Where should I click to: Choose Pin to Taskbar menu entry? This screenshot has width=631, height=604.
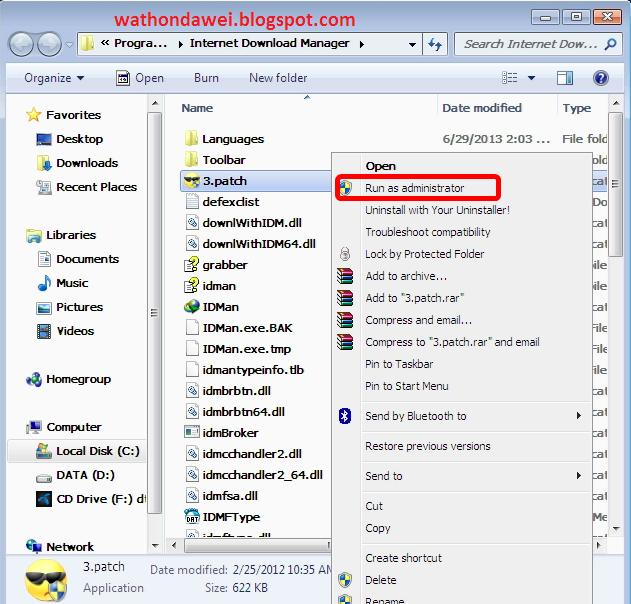click(x=399, y=364)
